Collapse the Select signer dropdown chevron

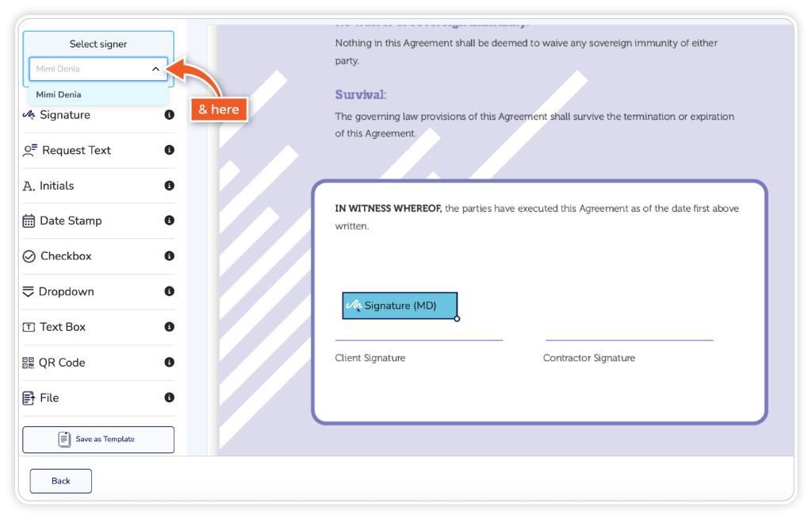coord(155,69)
